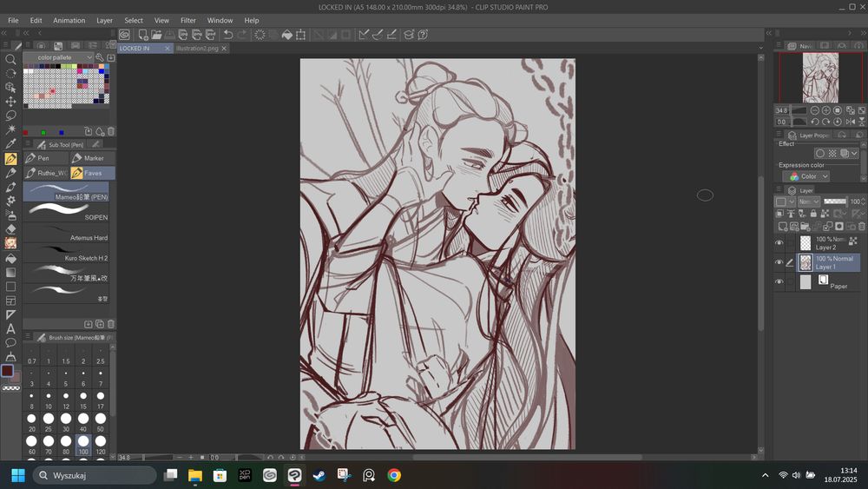Click New raster layer icon
Image resolution: width=868 pixels, height=489 pixels.
(x=783, y=226)
